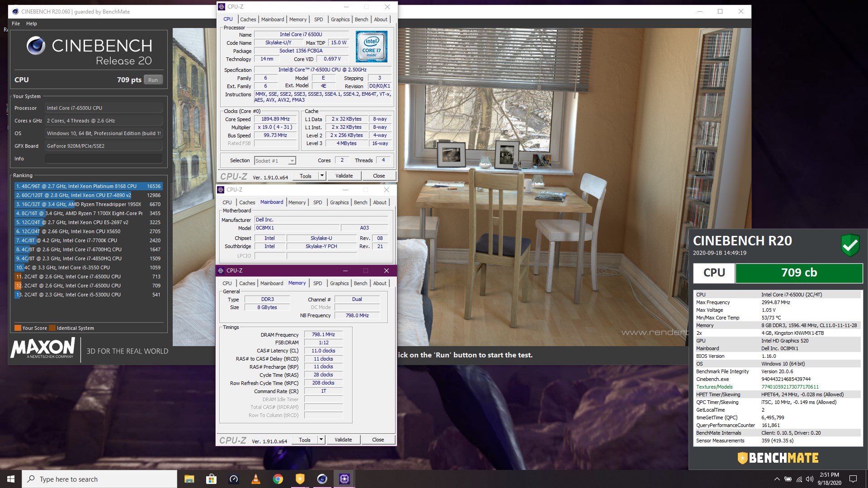Open Graphics tab in Mainboard CPU-Z window
The width and height of the screenshot is (868, 488).
(x=340, y=202)
